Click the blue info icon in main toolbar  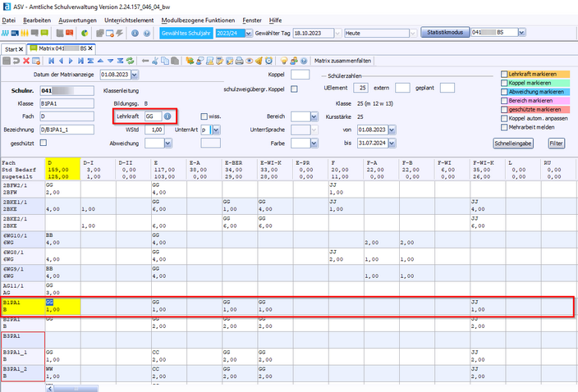(x=135, y=33)
